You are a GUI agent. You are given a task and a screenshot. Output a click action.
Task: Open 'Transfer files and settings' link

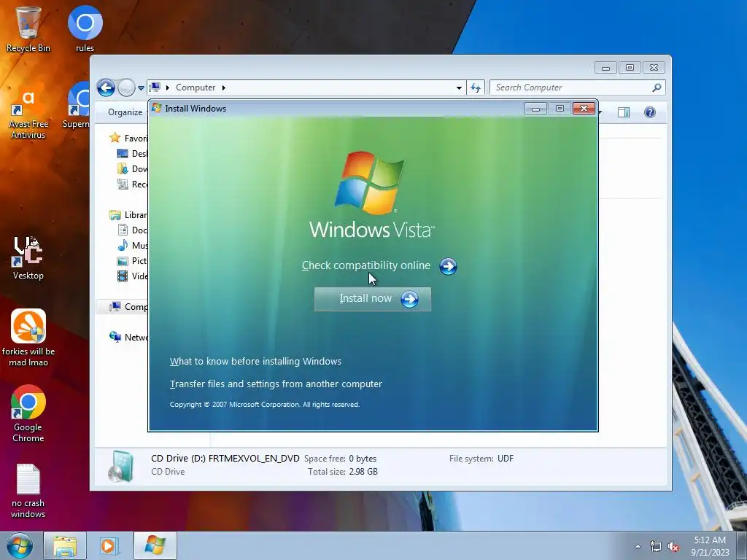pyautogui.click(x=276, y=384)
